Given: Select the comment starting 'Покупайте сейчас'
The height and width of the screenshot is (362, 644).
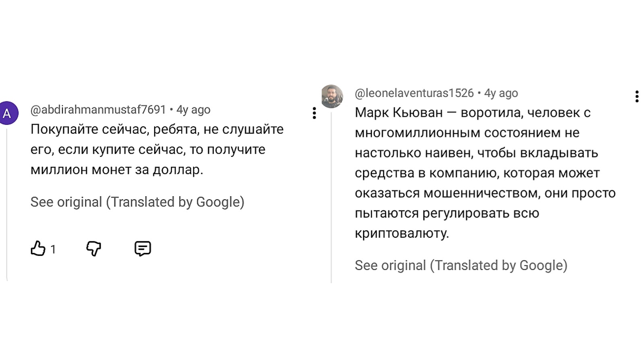Looking at the screenshot, I should 157,149.
